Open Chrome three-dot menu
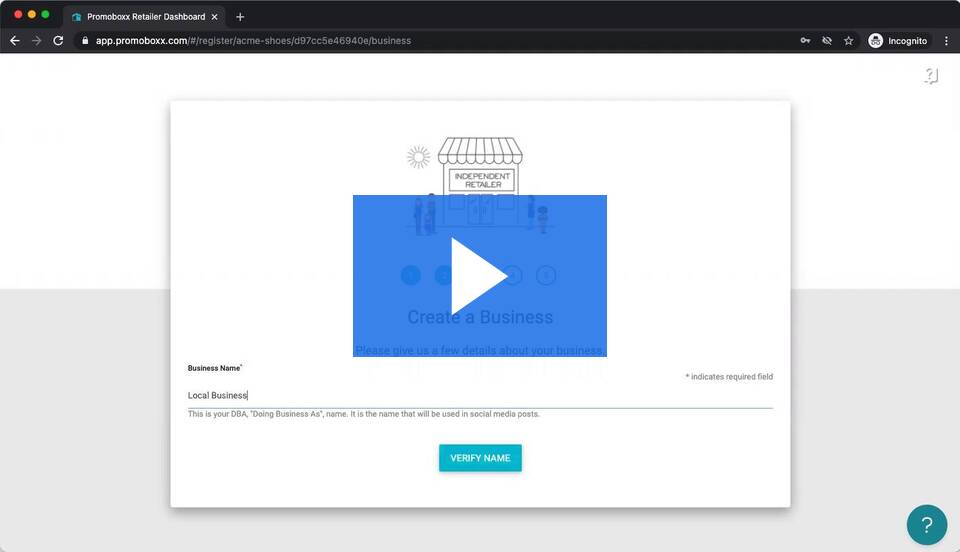Viewport: 960px width, 552px height. click(947, 40)
